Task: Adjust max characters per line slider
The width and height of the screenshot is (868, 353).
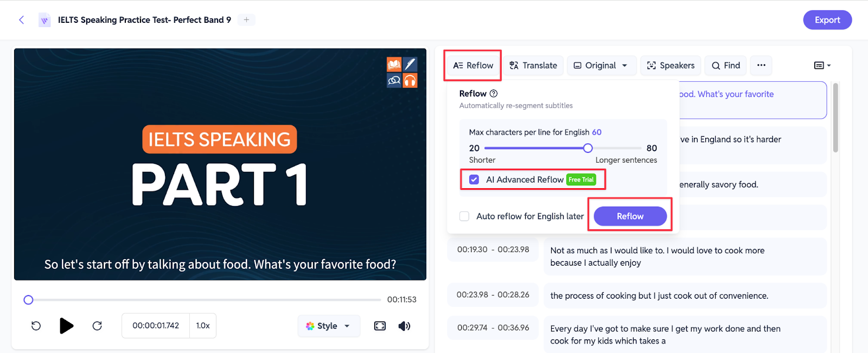Action: [x=588, y=148]
